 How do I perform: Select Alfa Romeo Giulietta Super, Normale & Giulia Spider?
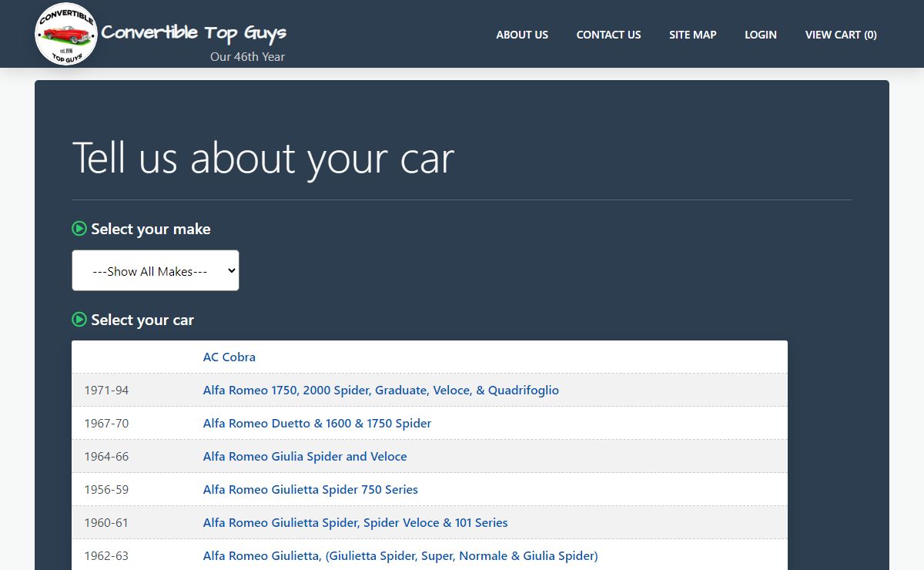click(400, 555)
